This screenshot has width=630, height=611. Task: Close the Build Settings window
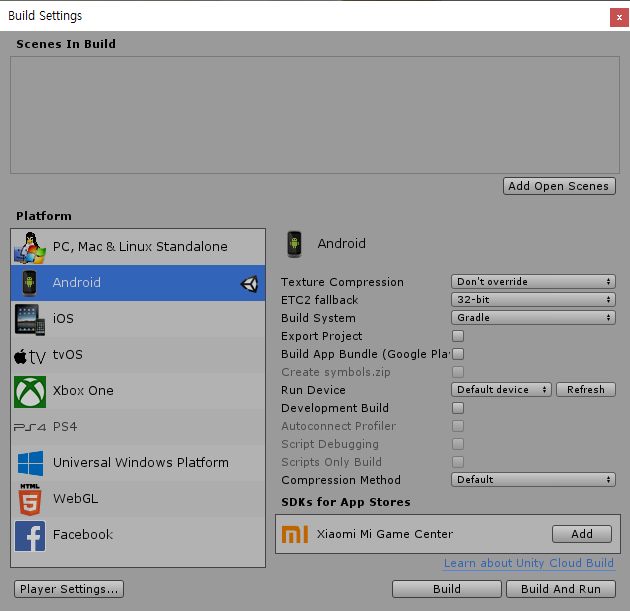pyautogui.click(x=619, y=18)
